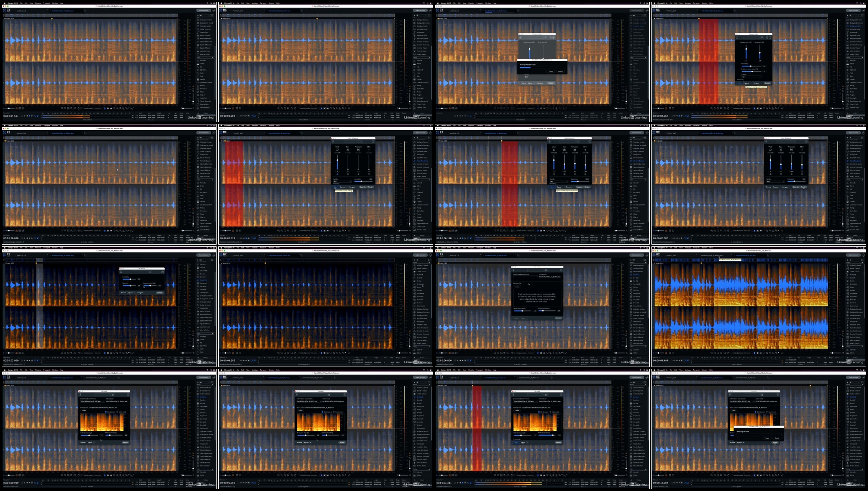This screenshot has height=491, width=868.
Task: Click help icon in the De-plosive window
Action: [x=163, y=272]
